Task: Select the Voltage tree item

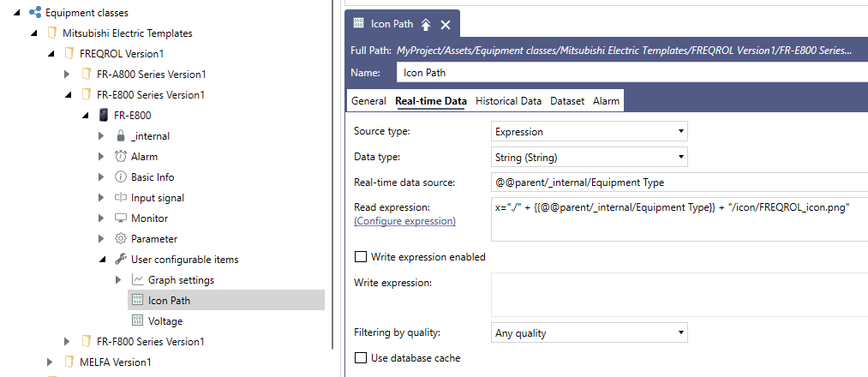Action: [165, 321]
